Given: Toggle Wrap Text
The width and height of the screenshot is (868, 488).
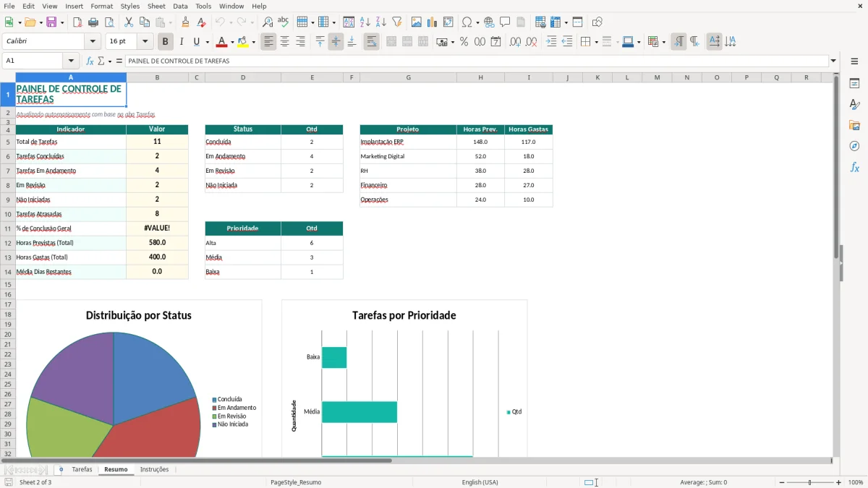Looking at the screenshot, I should click(x=371, y=42).
